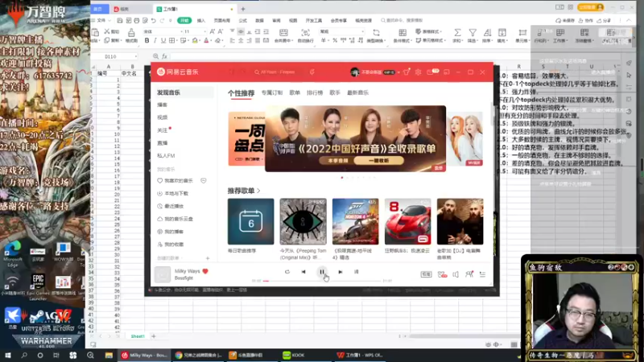Open the skin theme shirt icon
Image resolution: width=644 pixels, height=362 pixels.
tap(407, 72)
